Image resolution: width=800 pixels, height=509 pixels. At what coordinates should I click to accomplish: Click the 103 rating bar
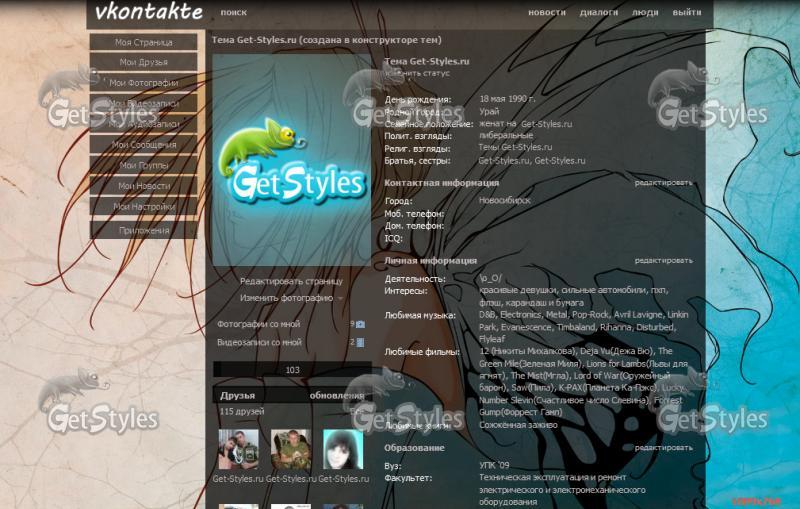click(x=292, y=370)
